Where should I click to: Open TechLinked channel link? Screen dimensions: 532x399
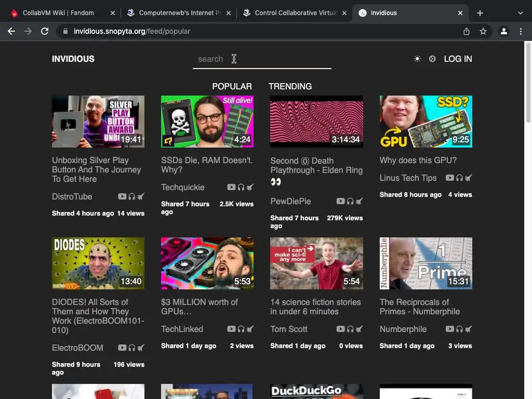(182, 329)
